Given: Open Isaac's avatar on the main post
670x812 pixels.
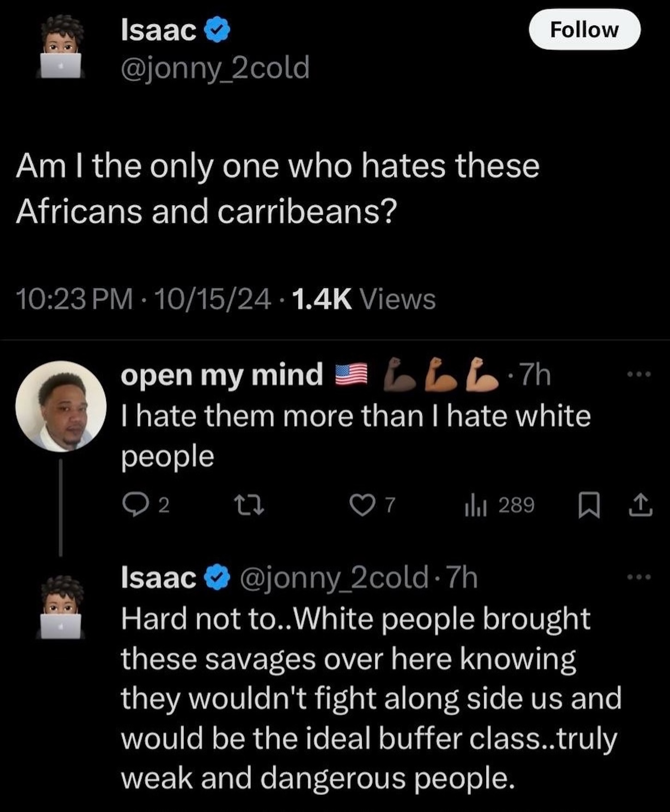Looking at the screenshot, I should pos(62,47).
